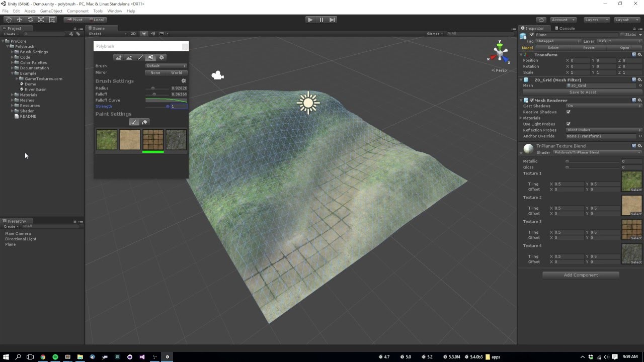The height and width of the screenshot is (362, 644).
Task: Click Add Component button
Action: pyautogui.click(x=581, y=275)
